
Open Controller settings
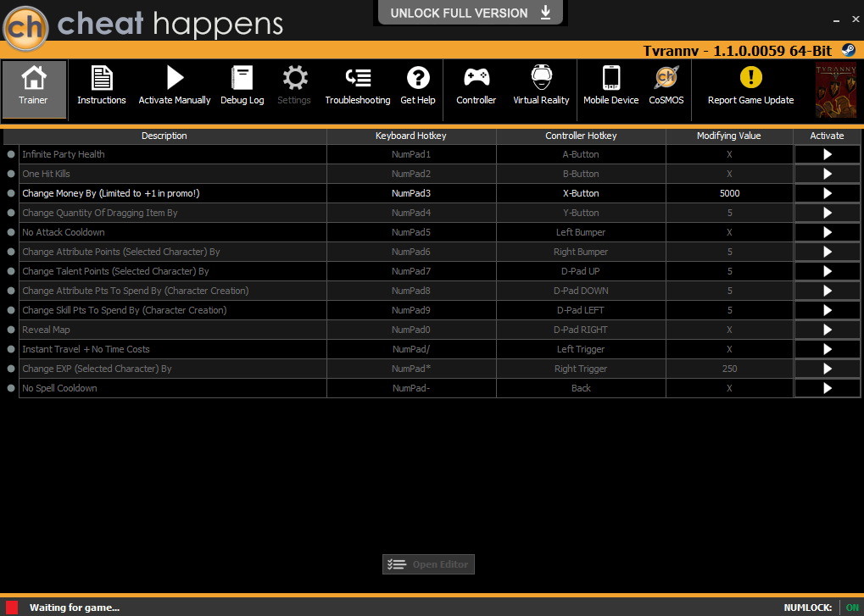click(x=476, y=86)
